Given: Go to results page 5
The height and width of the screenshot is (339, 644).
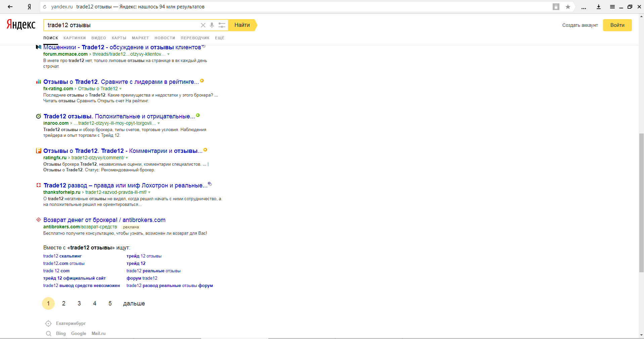Looking at the screenshot, I should click(110, 303).
